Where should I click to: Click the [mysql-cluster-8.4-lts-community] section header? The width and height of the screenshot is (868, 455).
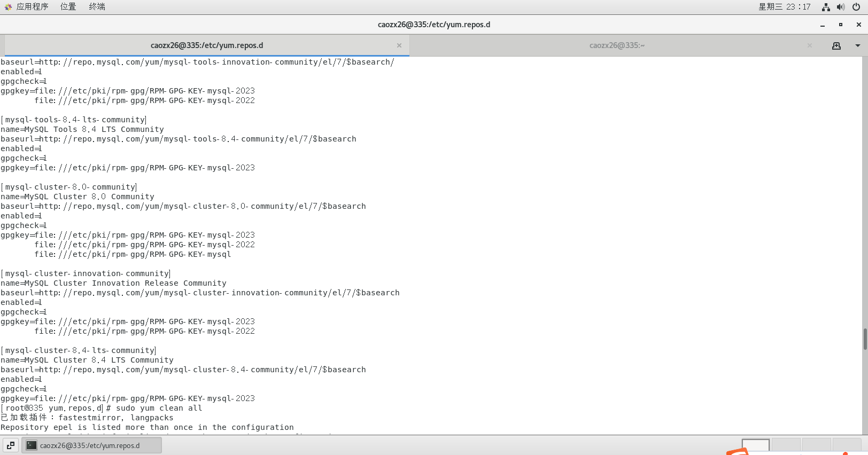(79, 350)
